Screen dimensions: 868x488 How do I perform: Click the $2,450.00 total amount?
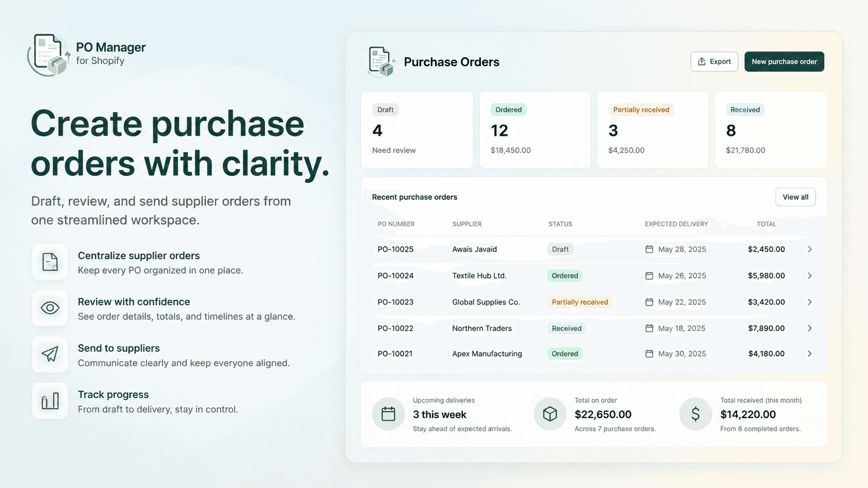(766, 249)
